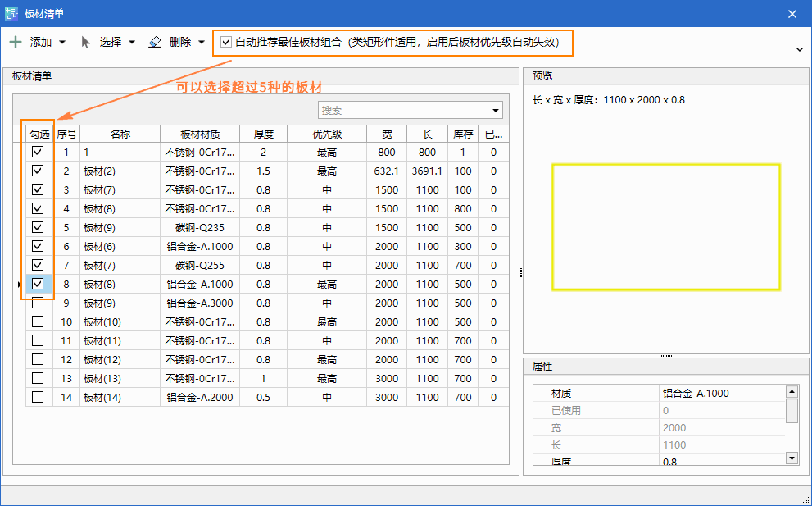The image size is (812, 506).
Task: Disable 自动推荐最佳板材组合 checkbox
Action: pos(226,42)
